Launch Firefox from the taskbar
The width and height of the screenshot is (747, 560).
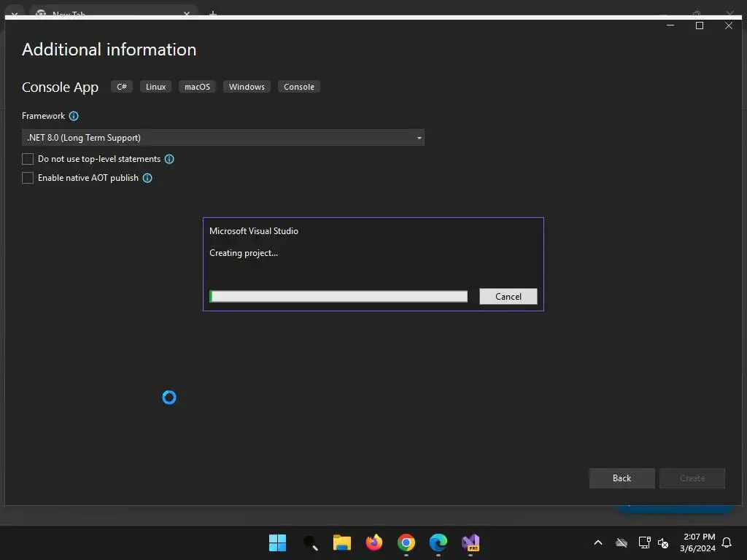pyautogui.click(x=374, y=542)
